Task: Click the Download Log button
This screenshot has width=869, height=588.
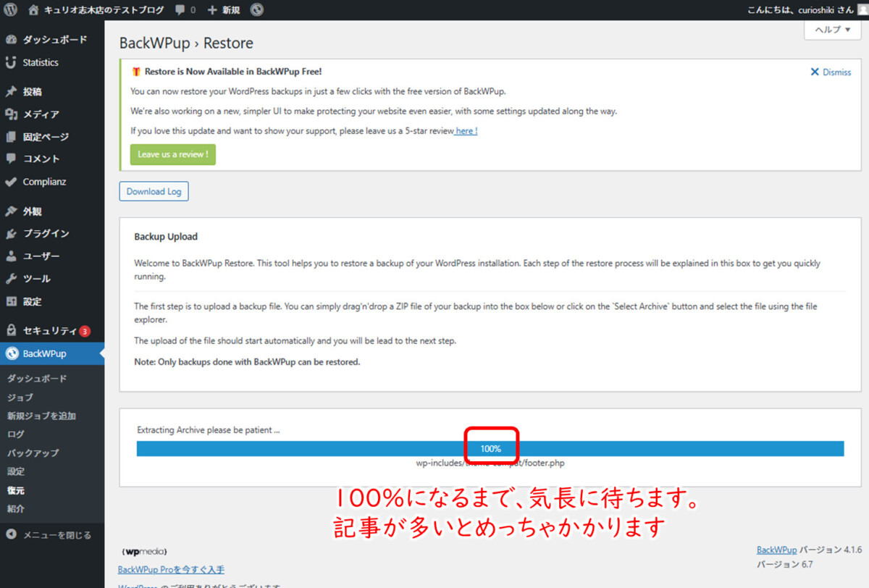Action: (154, 191)
